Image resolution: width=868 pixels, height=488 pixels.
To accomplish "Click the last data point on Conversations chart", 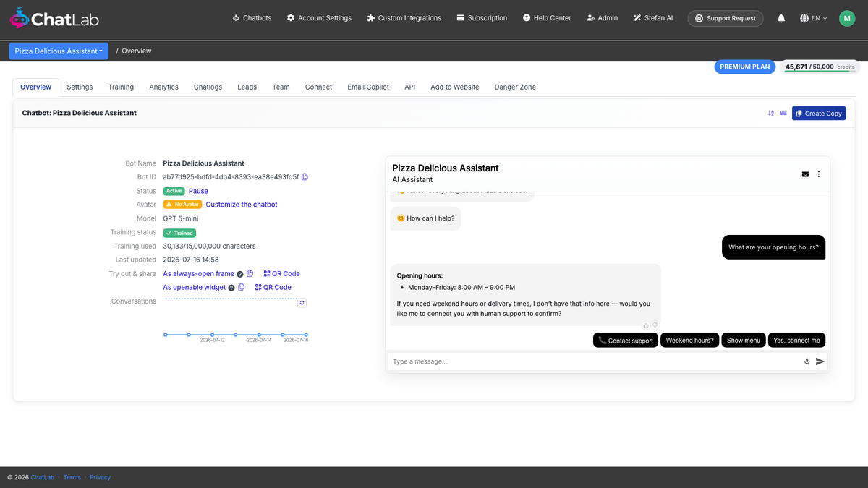I will (x=306, y=335).
